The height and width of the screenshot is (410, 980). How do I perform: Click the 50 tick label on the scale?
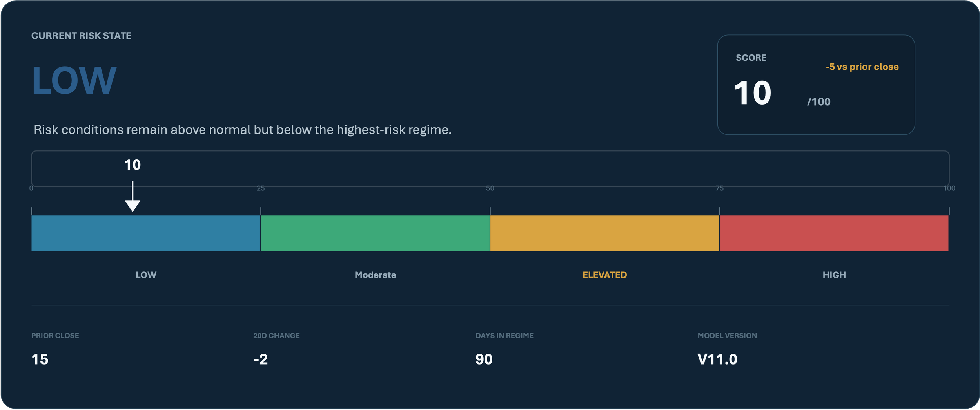point(490,188)
